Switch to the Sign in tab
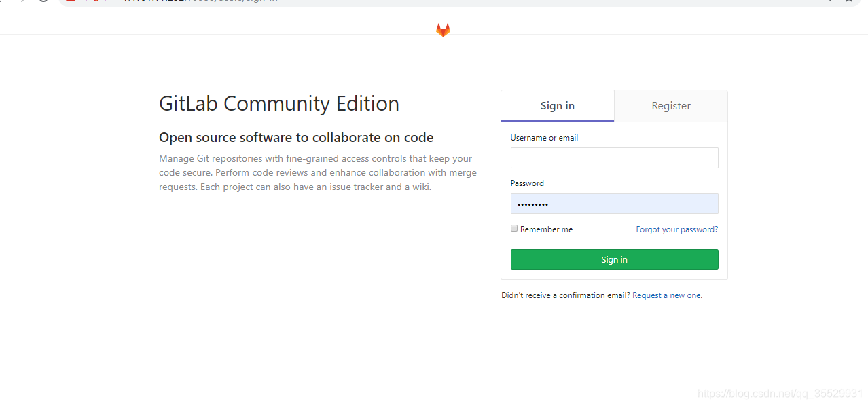Viewport: 868px width, 406px height. 558,106
